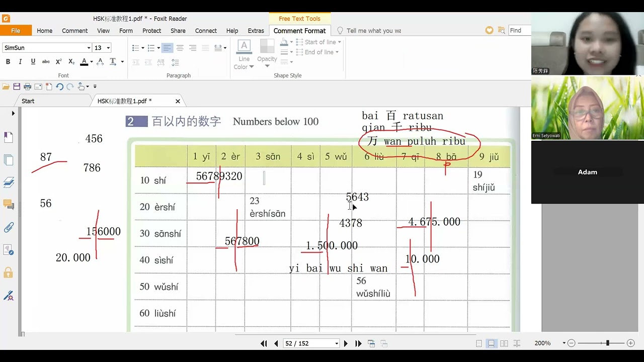Image resolution: width=644 pixels, height=362 pixels.
Task: Go to the first page
Action: 264,343
